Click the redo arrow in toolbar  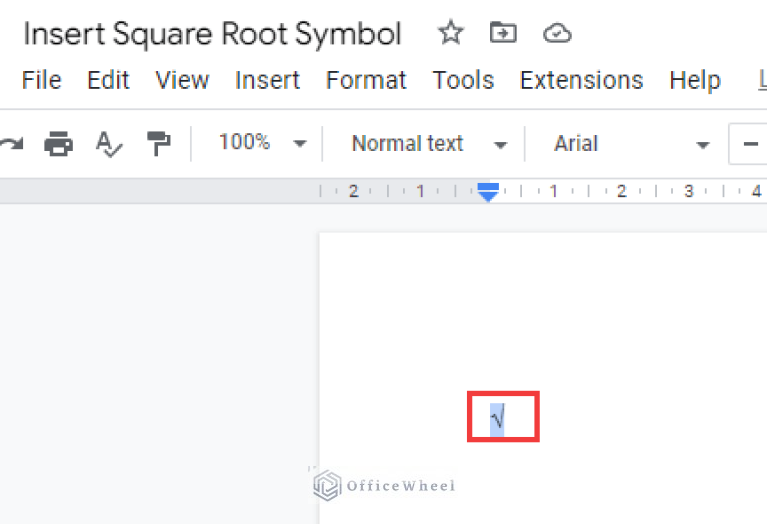(x=10, y=144)
